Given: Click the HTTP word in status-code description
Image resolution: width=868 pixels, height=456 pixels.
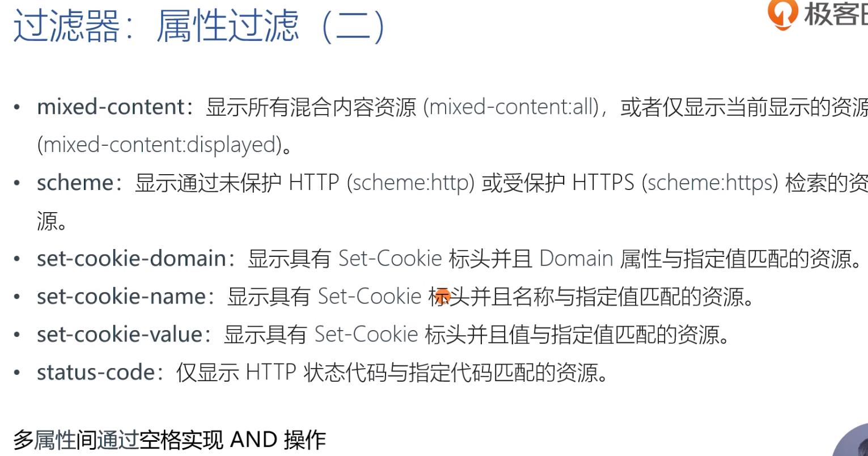Looking at the screenshot, I should point(271,373).
